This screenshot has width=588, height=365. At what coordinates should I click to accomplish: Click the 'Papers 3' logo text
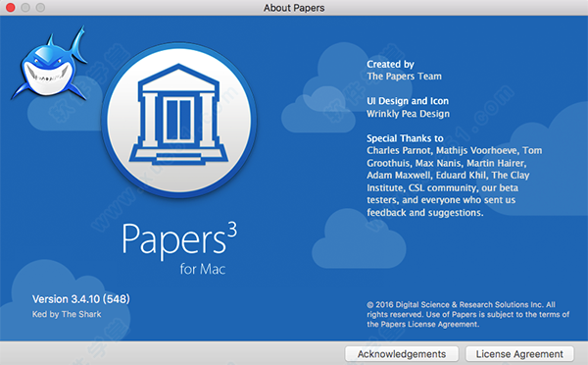pyautogui.click(x=179, y=240)
